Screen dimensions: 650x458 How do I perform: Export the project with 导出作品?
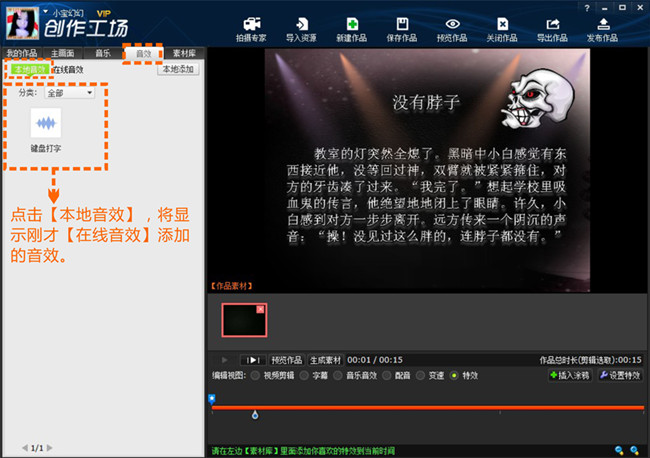551,28
